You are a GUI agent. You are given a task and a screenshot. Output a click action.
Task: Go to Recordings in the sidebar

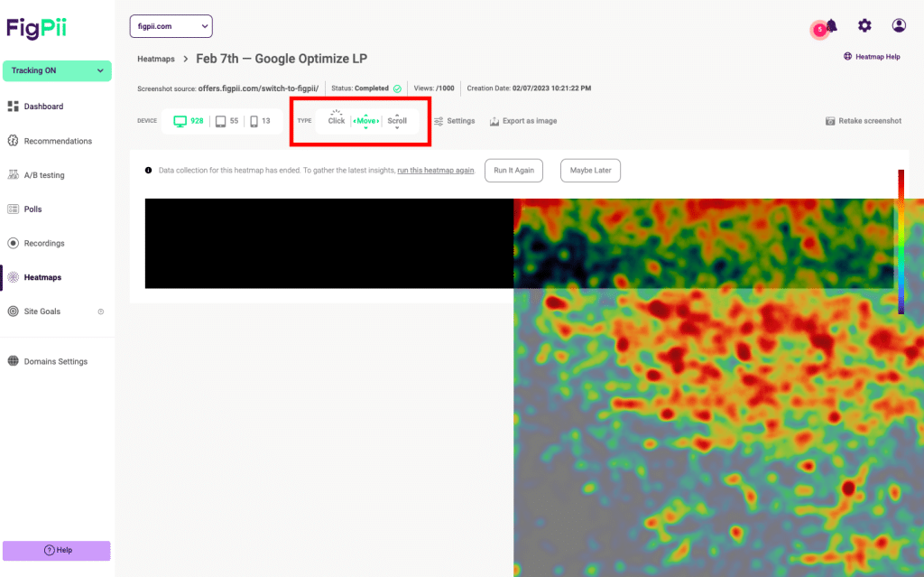click(x=44, y=243)
